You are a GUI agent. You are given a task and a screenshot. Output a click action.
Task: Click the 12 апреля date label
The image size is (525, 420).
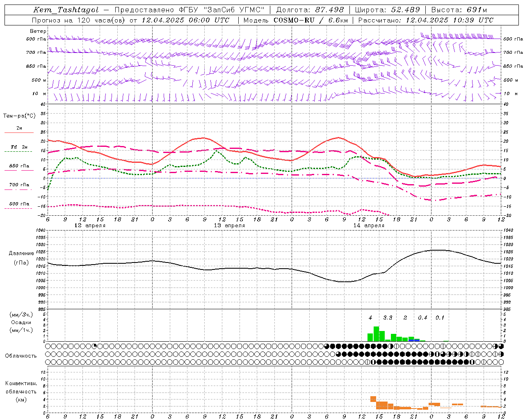click(90, 226)
